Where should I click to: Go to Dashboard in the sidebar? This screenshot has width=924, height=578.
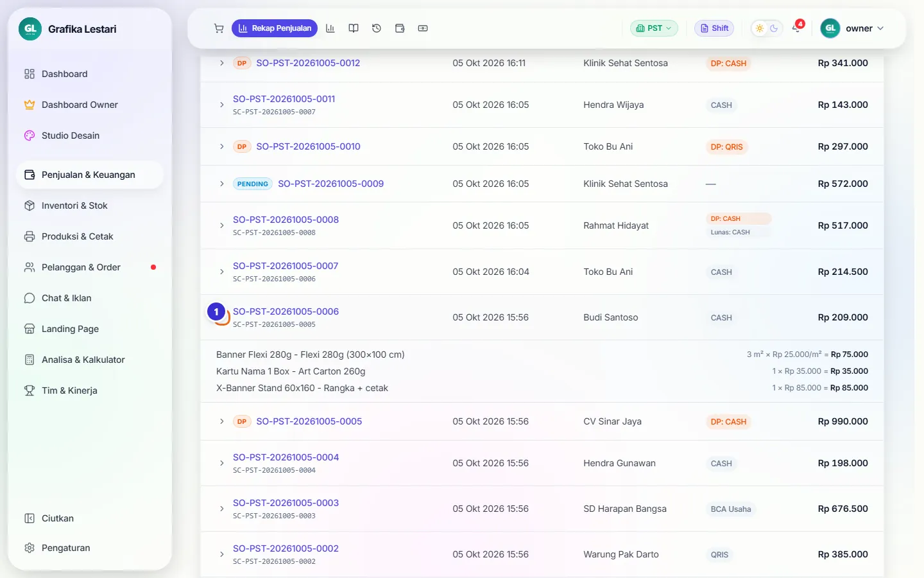tap(90, 74)
